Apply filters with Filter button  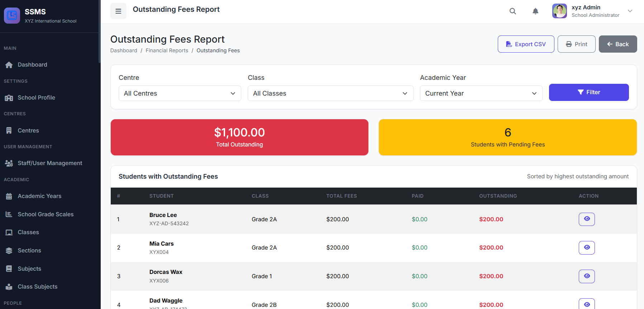click(x=588, y=92)
